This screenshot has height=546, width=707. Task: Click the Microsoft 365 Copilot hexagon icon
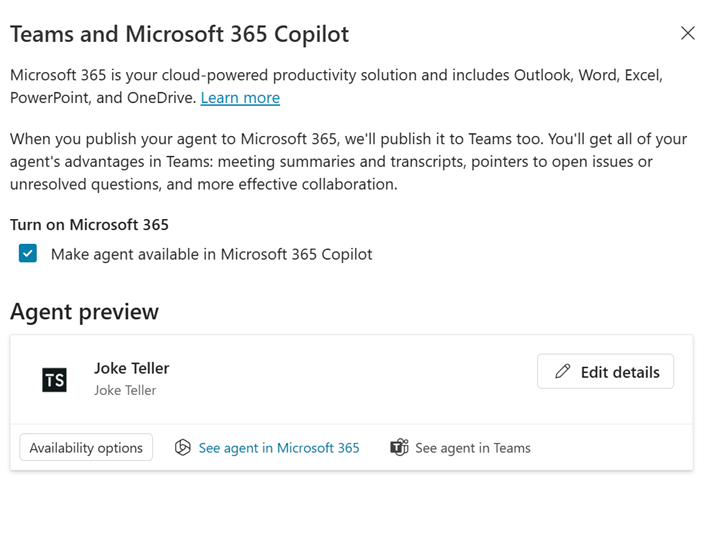coord(182,448)
